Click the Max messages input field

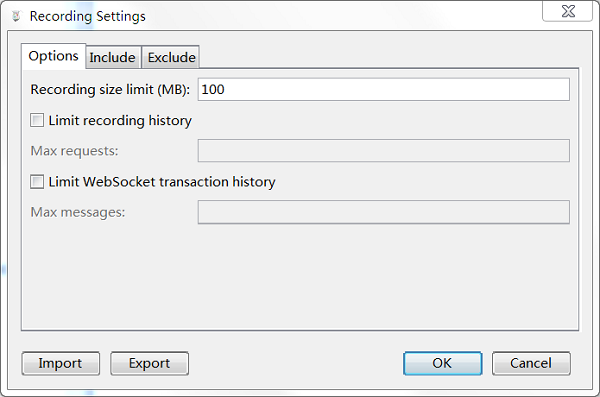pos(383,212)
